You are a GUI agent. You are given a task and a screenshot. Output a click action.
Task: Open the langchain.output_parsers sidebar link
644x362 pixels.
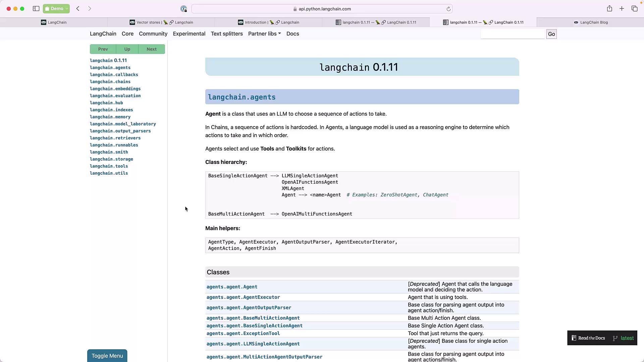point(120,131)
